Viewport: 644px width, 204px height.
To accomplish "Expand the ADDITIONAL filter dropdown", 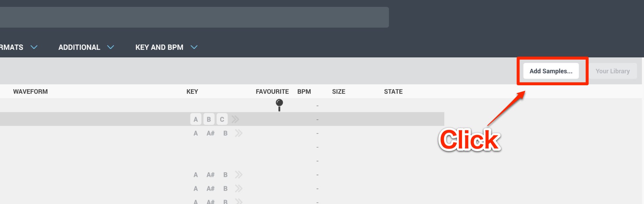I will (86, 47).
